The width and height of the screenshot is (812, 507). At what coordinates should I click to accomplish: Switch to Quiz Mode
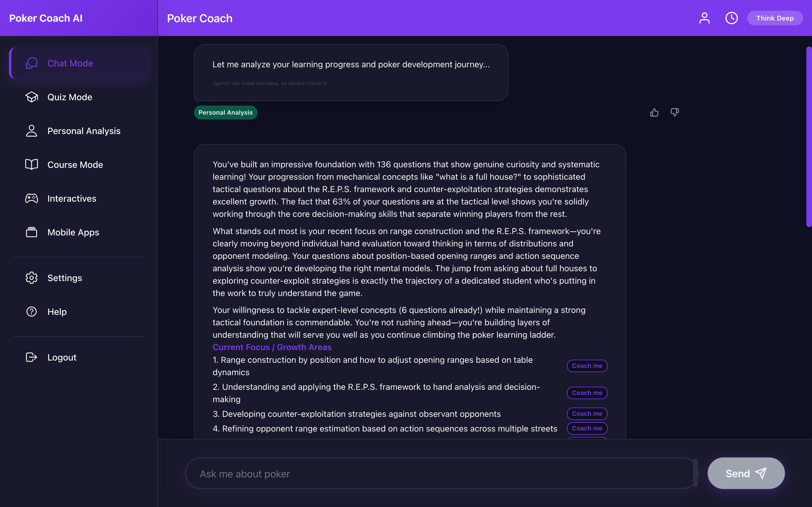pos(69,97)
